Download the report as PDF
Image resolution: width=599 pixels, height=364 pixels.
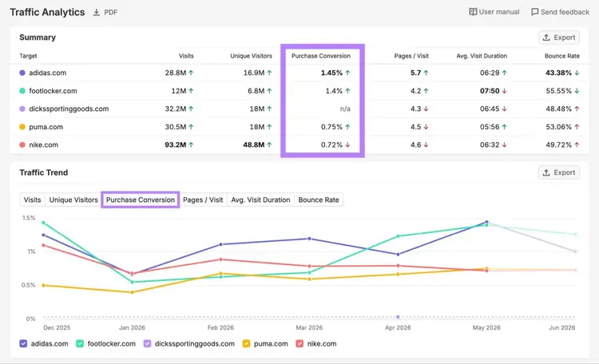click(x=105, y=12)
